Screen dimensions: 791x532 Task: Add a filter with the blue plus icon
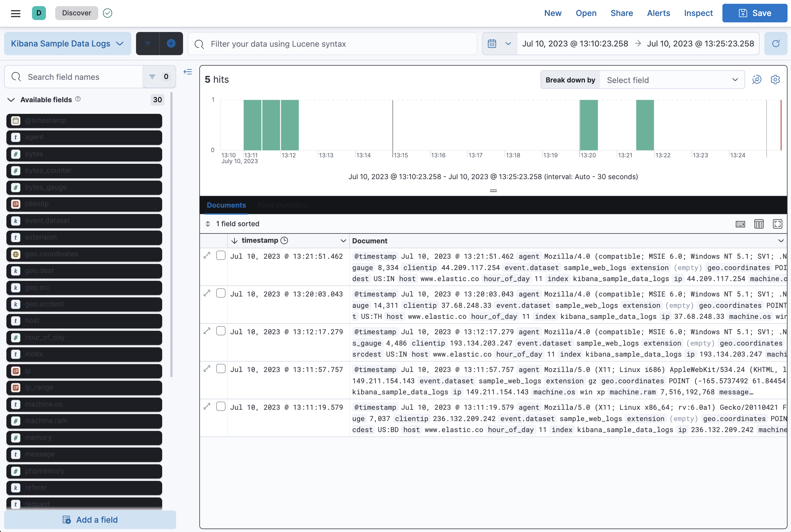171,44
